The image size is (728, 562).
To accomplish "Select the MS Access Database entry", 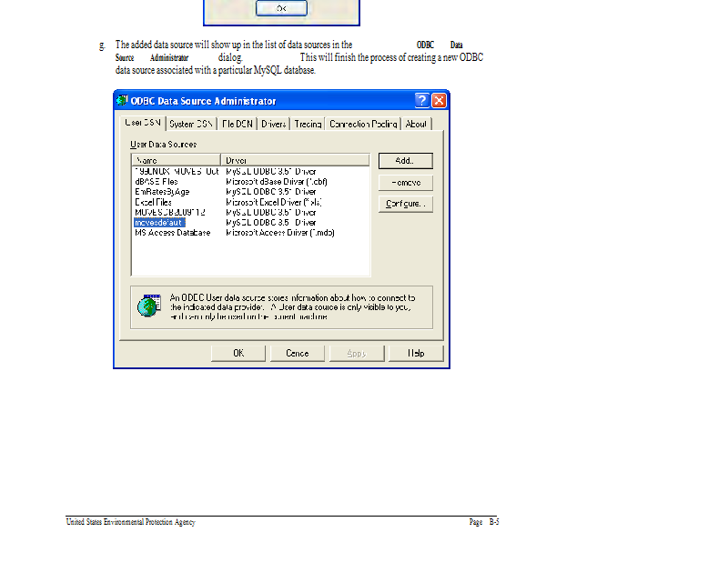I will coord(172,233).
